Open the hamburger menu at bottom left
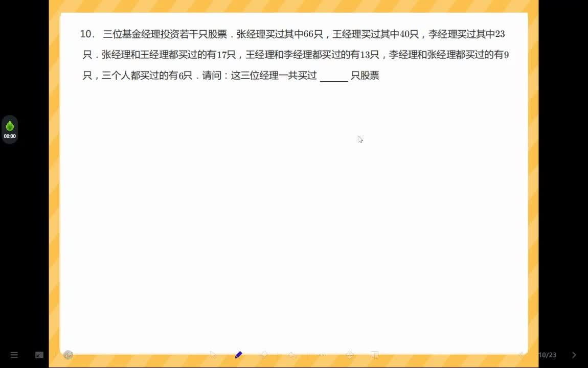588x368 pixels. click(14, 355)
